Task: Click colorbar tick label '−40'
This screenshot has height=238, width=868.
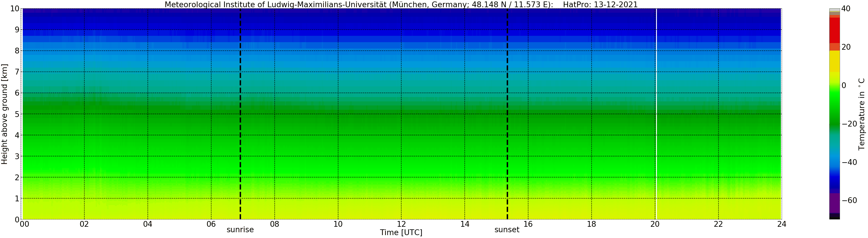Action: [849, 162]
